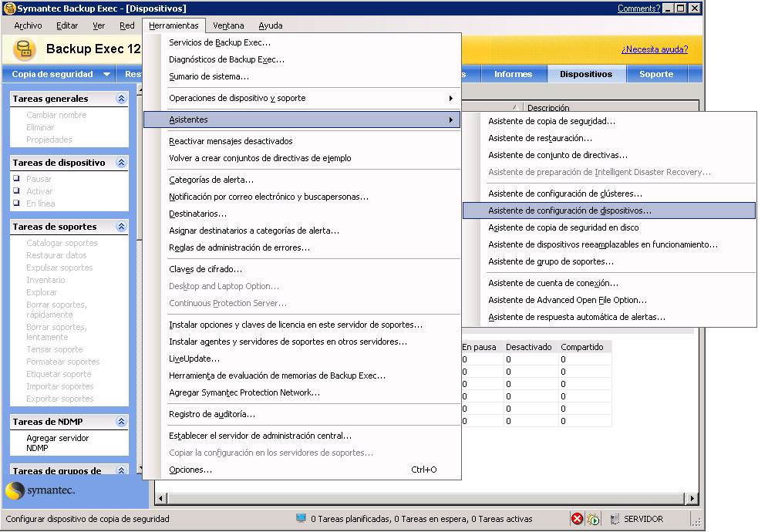Click the Desactivado column header
This screenshot has width=758, height=532.
click(528, 347)
